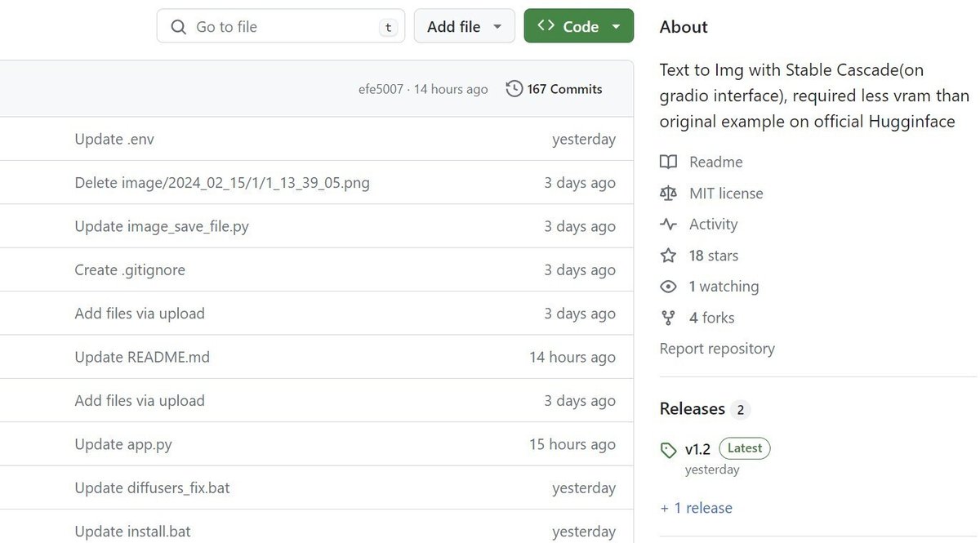Image resolution: width=980 pixels, height=543 pixels.
Task: Open the efe5007 author profile
Action: click(381, 90)
